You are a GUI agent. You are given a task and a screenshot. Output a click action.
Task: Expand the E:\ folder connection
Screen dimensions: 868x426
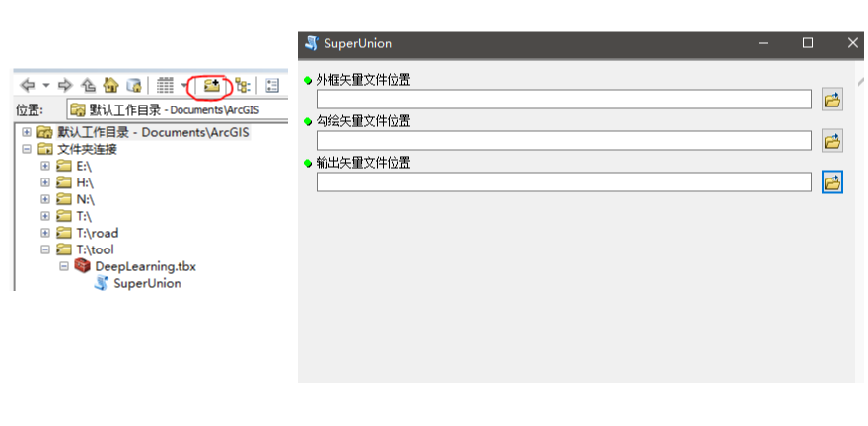tap(45, 166)
